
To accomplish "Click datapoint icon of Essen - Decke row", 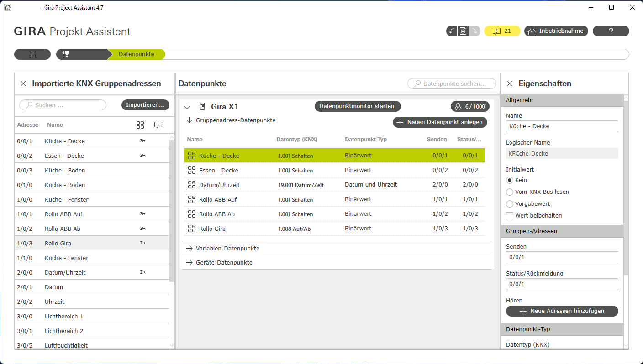I will point(192,170).
